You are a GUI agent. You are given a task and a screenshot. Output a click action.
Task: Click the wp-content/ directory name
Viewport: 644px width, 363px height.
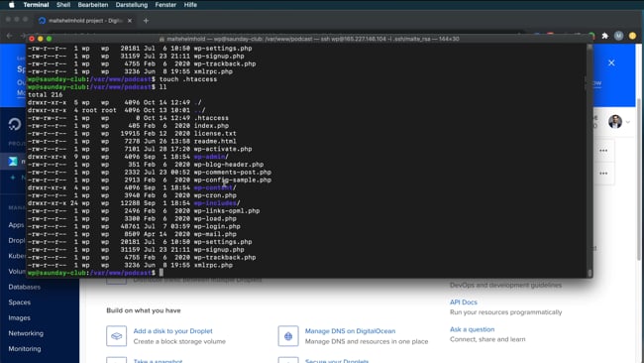215,187
